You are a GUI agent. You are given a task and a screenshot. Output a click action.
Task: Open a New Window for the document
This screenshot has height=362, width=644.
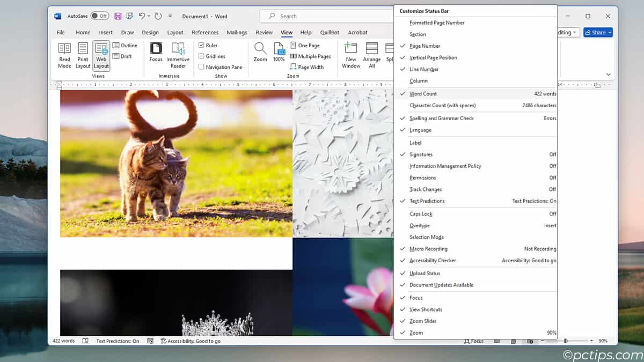[351, 55]
